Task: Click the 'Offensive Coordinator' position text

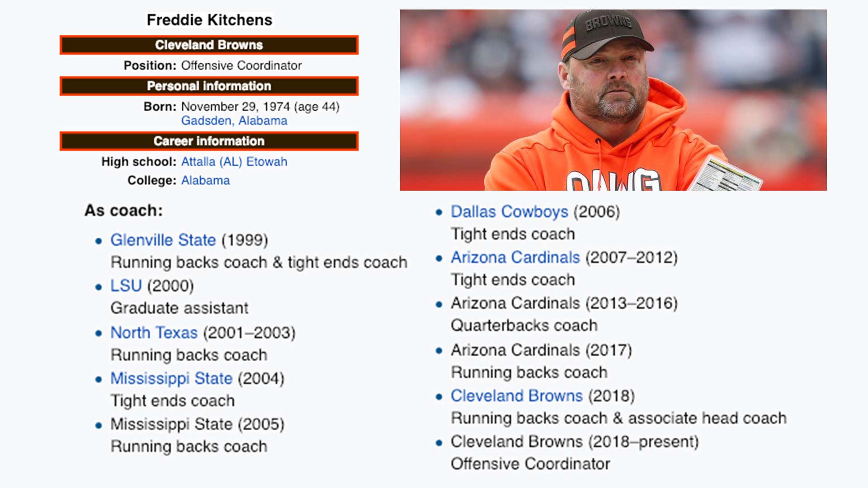Action: click(241, 66)
